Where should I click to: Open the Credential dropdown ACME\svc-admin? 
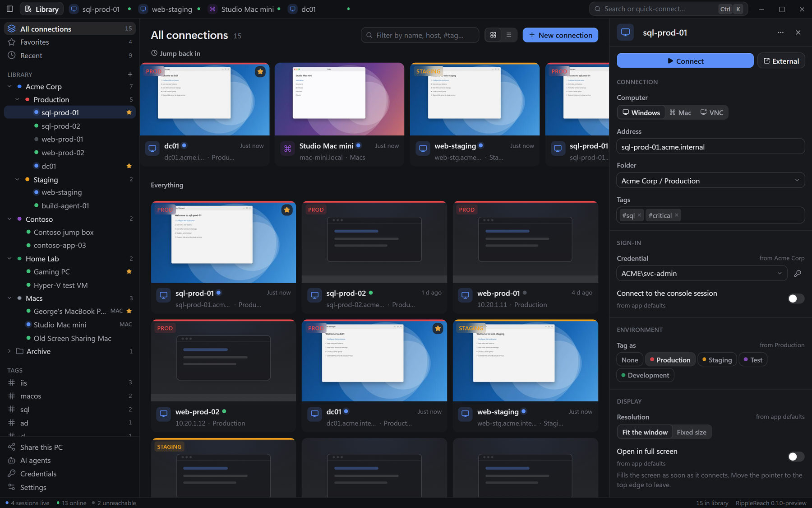(x=702, y=274)
